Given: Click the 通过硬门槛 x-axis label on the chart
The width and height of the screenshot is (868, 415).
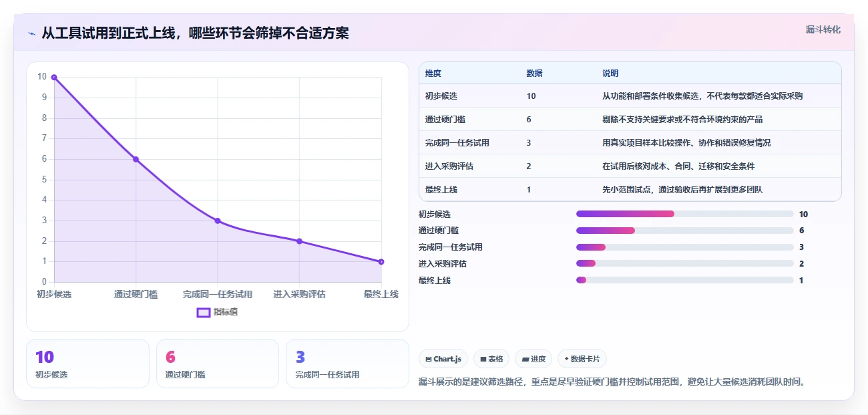Looking at the screenshot, I should [136, 294].
